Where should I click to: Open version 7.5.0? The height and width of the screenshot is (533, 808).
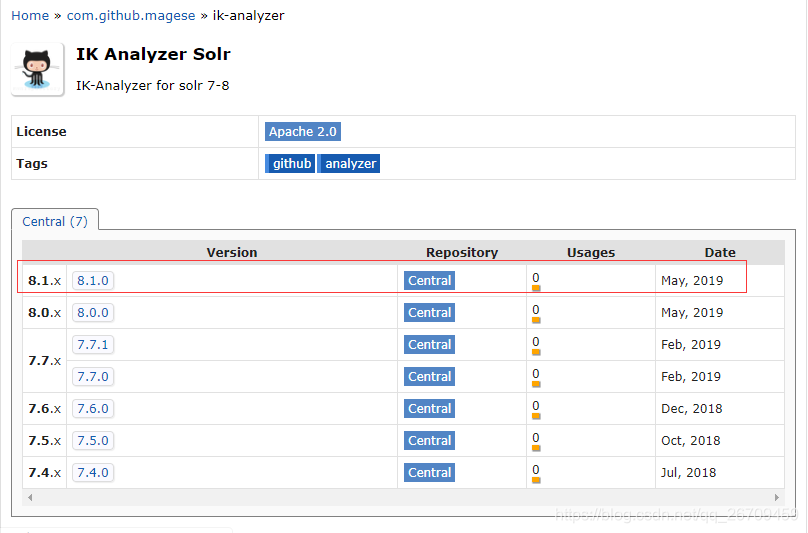(x=93, y=440)
